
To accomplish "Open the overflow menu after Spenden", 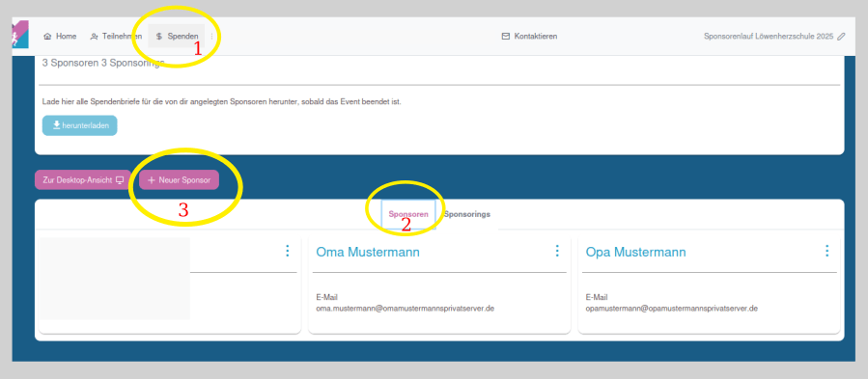I will click(x=211, y=36).
